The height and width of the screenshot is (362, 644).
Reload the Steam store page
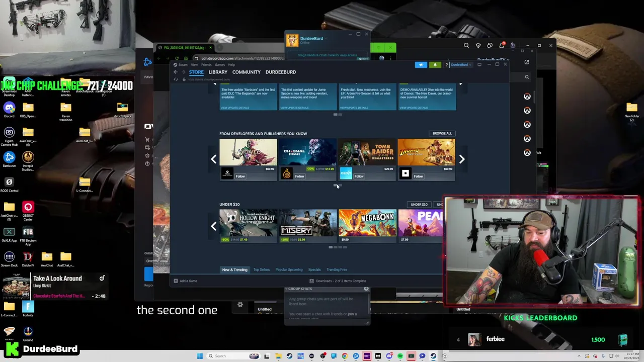point(176,79)
